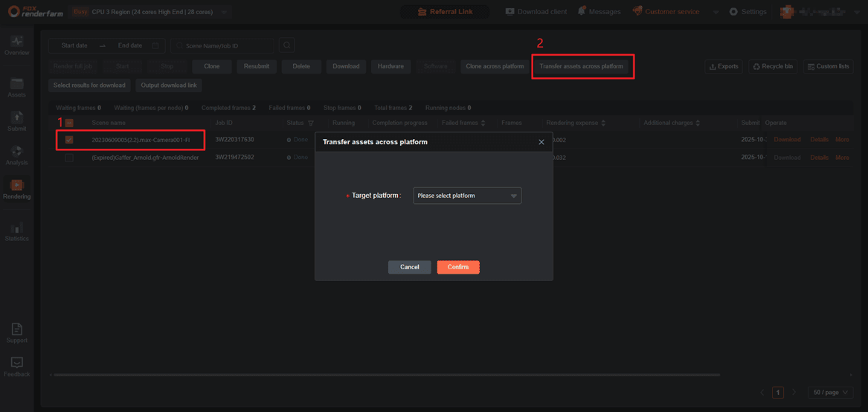The width and height of the screenshot is (868, 412).
Task: Close the Transfer assets dialog
Action: pos(541,142)
